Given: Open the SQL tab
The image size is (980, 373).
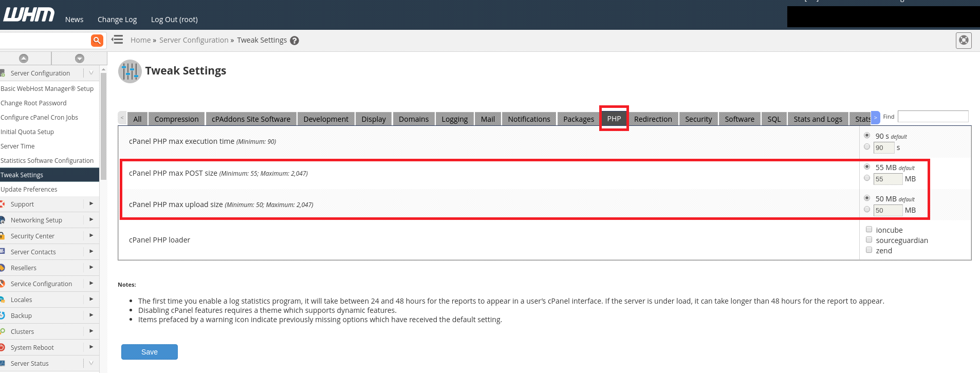Looking at the screenshot, I should pos(774,119).
